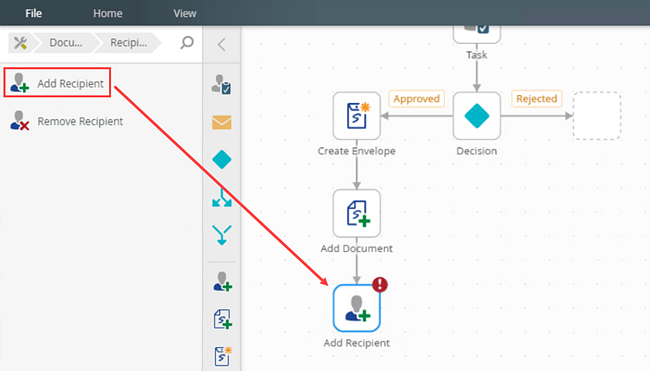Image resolution: width=650 pixels, height=371 pixels.
Task: Click the toolbox wrench breadcrumb icon
Action: [20, 43]
